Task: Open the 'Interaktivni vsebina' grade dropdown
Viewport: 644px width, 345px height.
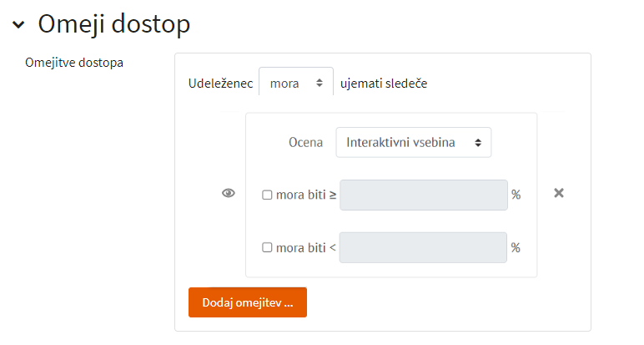Action: 413,142
